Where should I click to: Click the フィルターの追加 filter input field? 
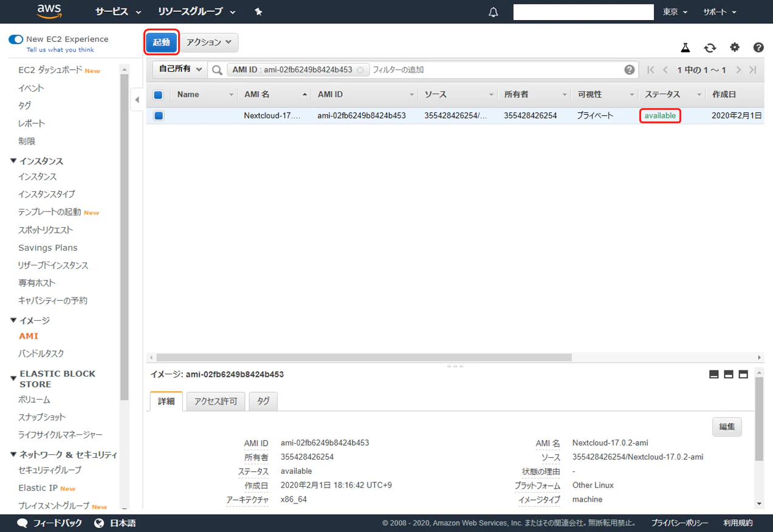click(x=495, y=70)
